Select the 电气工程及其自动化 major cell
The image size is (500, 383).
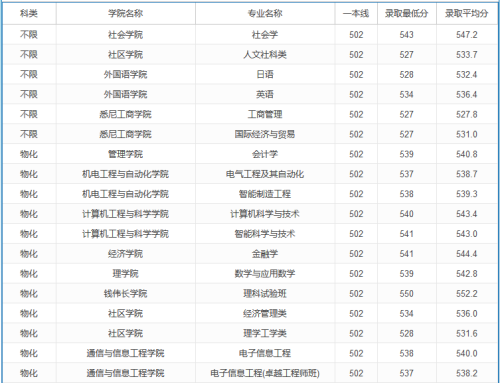point(265,174)
